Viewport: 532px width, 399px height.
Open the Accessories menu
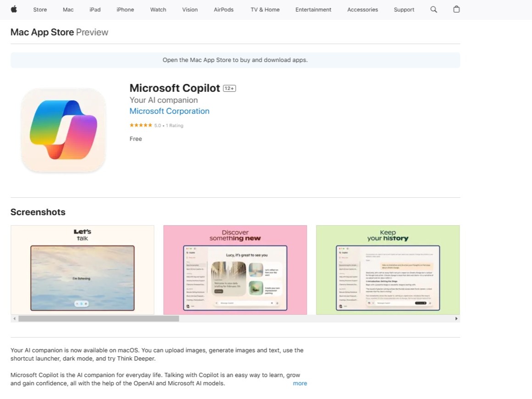point(362,10)
